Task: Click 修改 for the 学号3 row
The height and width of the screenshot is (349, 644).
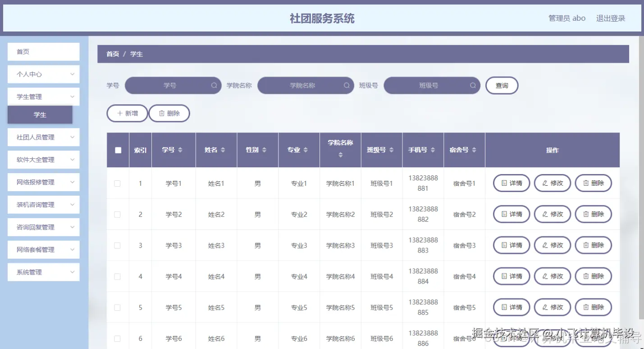Action: pyautogui.click(x=553, y=245)
